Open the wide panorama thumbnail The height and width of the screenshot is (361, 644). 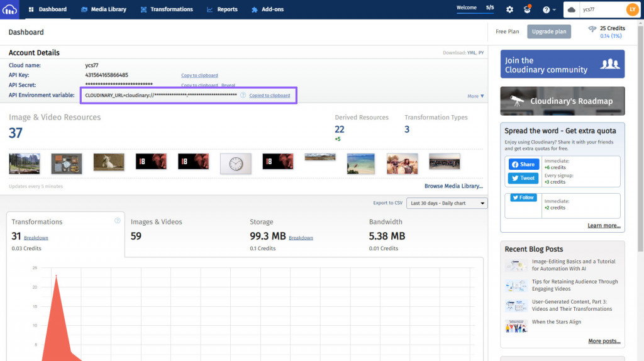320,157
